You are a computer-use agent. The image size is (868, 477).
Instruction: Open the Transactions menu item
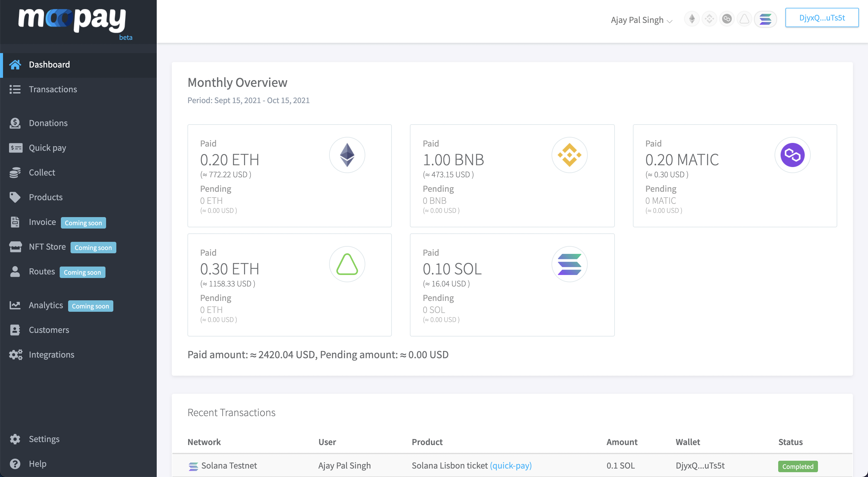53,89
